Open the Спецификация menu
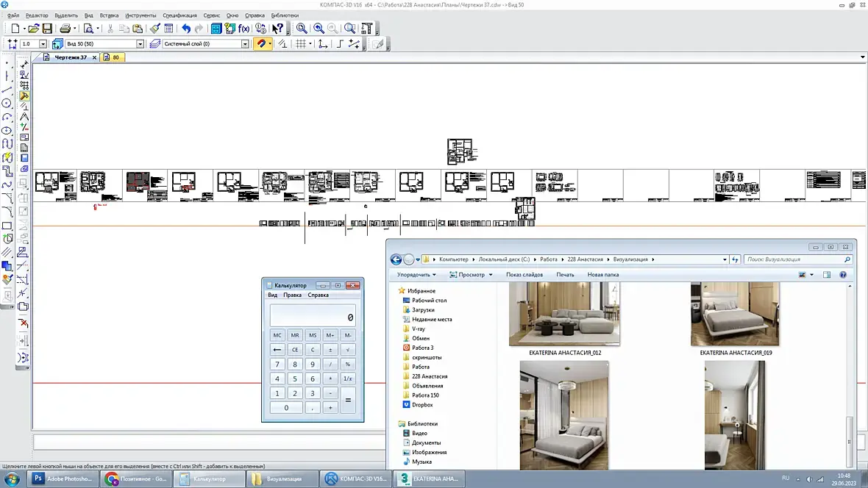868x488 pixels. pos(180,15)
